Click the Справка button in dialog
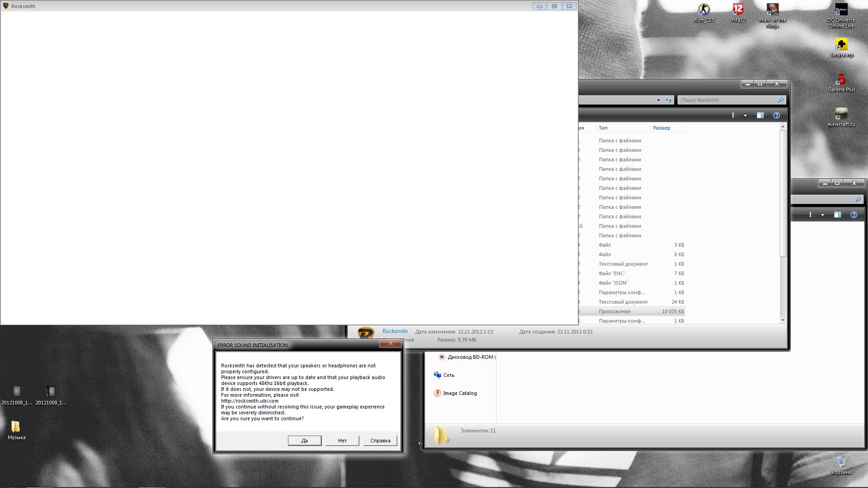Image resolution: width=868 pixels, height=488 pixels. pyautogui.click(x=380, y=441)
